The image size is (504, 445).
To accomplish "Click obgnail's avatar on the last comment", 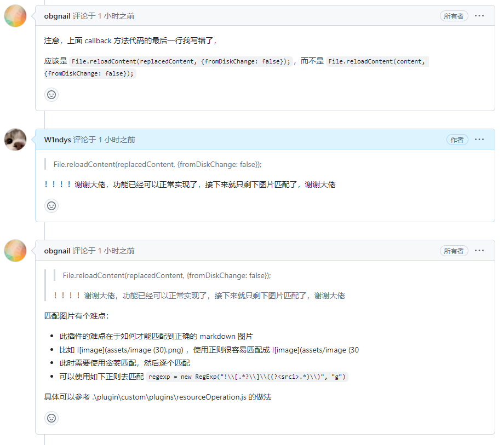I will click(x=15, y=251).
